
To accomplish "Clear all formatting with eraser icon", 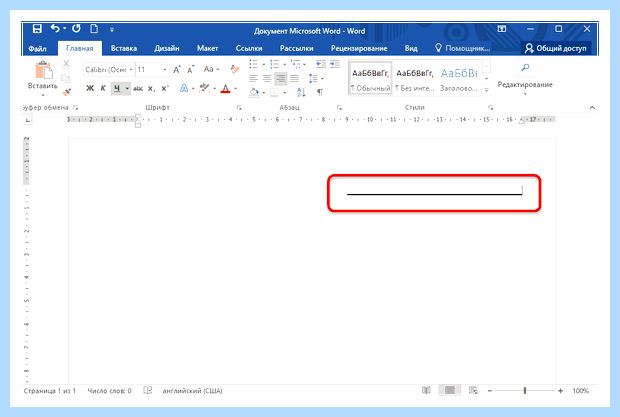I will [x=234, y=69].
